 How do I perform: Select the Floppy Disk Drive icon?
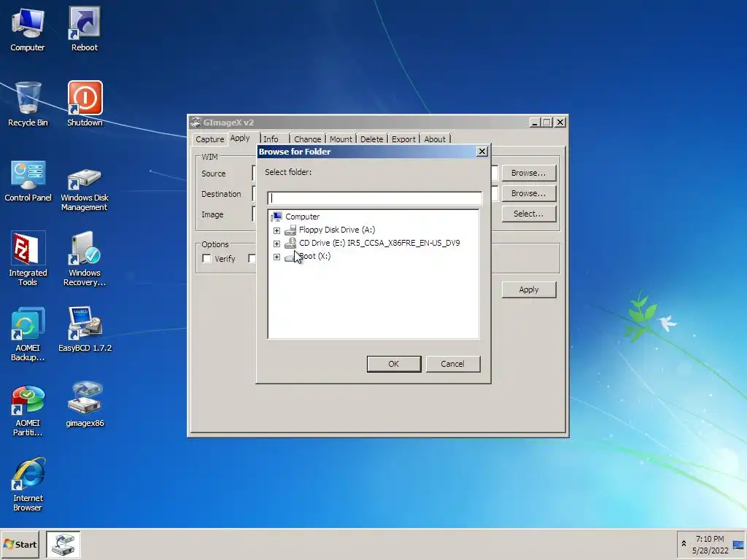tap(290, 230)
